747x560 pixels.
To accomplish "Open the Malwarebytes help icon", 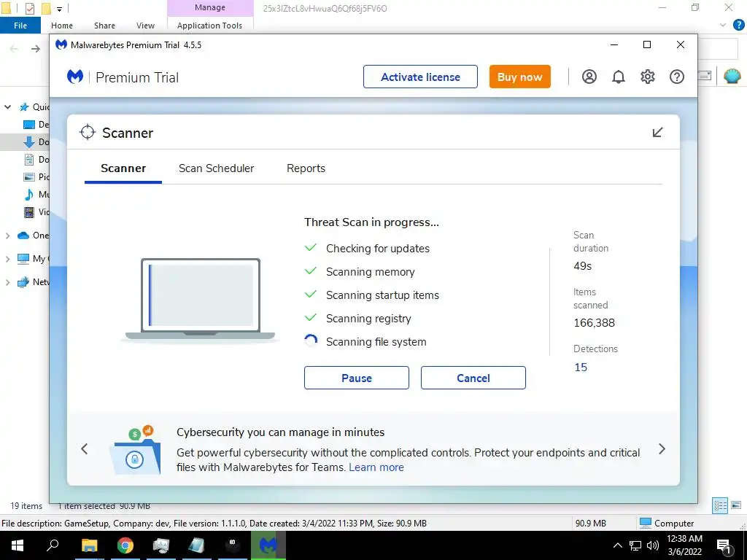I will [676, 77].
